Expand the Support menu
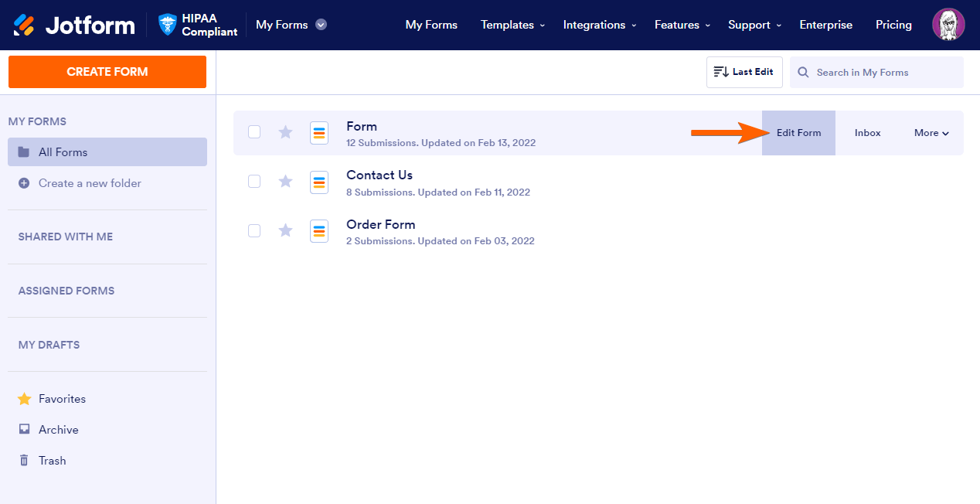Viewport: 980px width, 504px height. click(x=754, y=25)
